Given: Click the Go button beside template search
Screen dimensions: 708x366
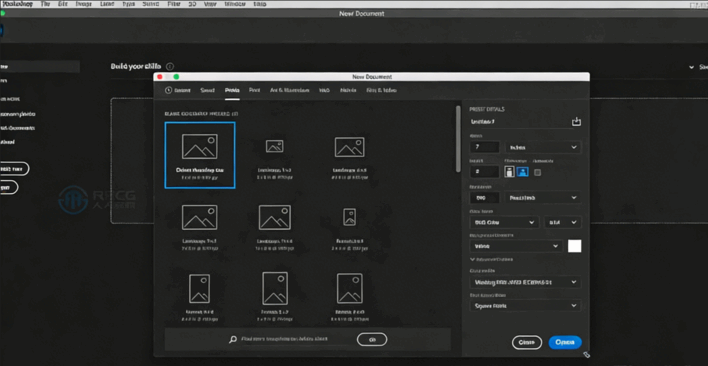Looking at the screenshot, I should click(x=372, y=339).
